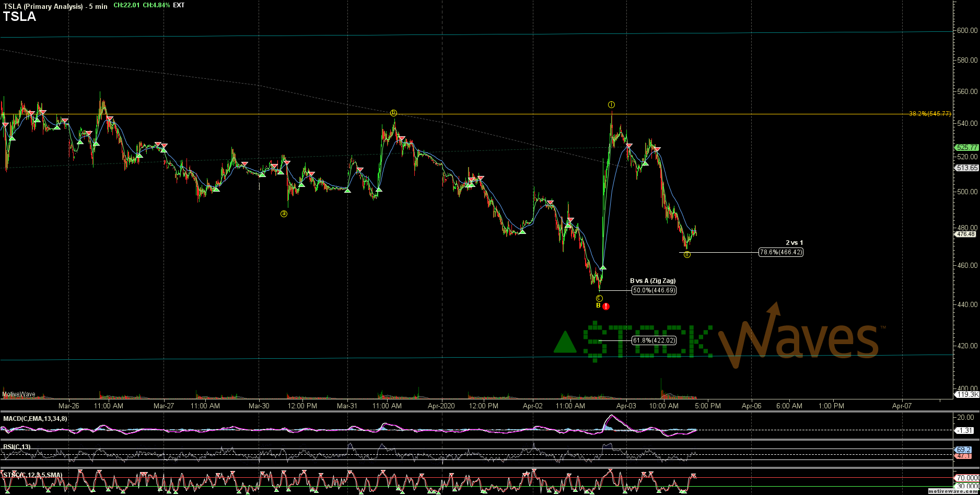Image resolution: width=980 pixels, height=495 pixels.
Task: Click the Apr-03 date on time axis
Action: pyautogui.click(x=626, y=406)
